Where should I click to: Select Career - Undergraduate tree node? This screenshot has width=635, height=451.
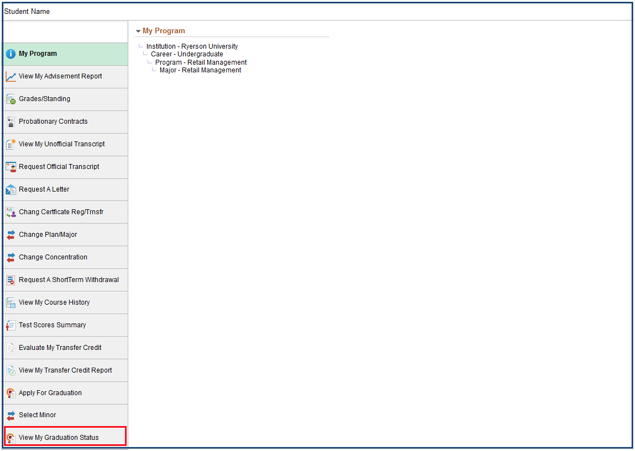click(x=187, y=54)
